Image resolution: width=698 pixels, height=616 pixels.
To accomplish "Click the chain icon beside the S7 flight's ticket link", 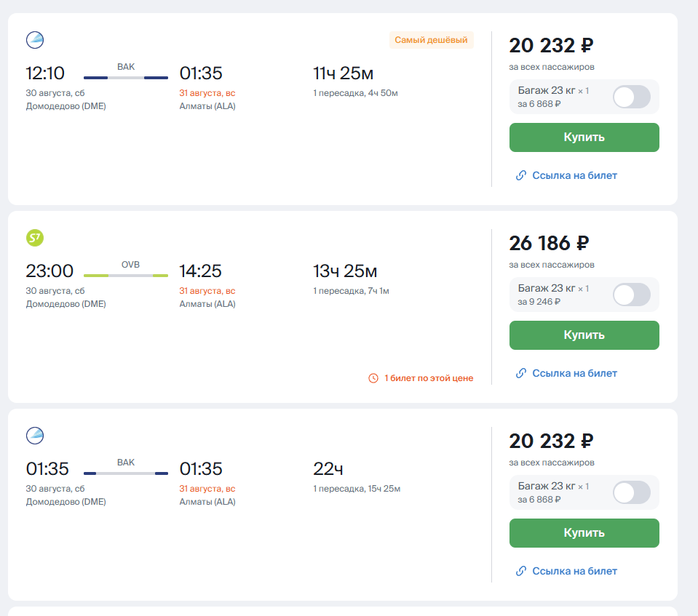I will click(x=521, y=373).
